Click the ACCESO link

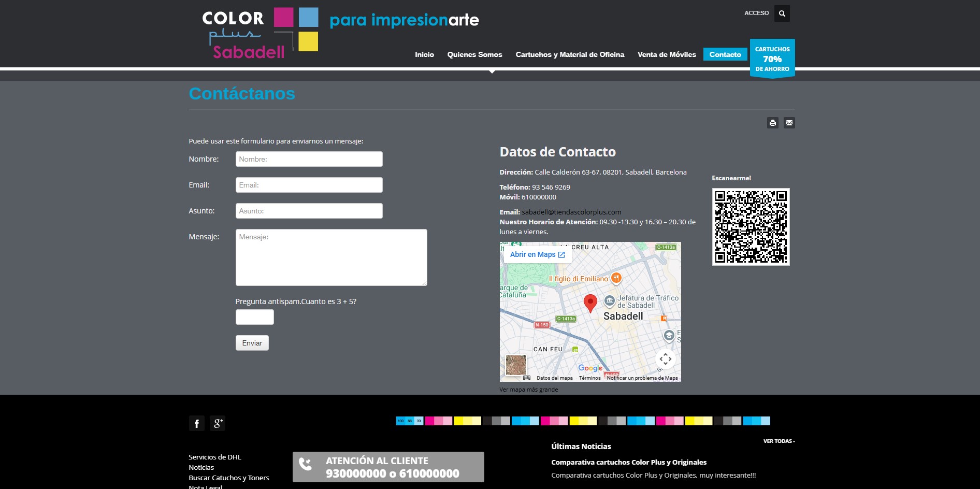pyautogui.click(x=756, y=13)
